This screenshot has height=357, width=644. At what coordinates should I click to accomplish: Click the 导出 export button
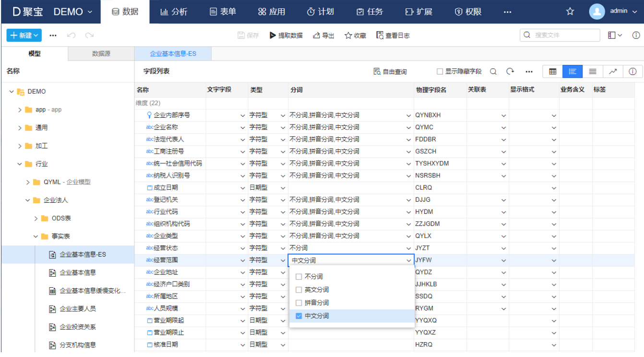pos(323,35)
